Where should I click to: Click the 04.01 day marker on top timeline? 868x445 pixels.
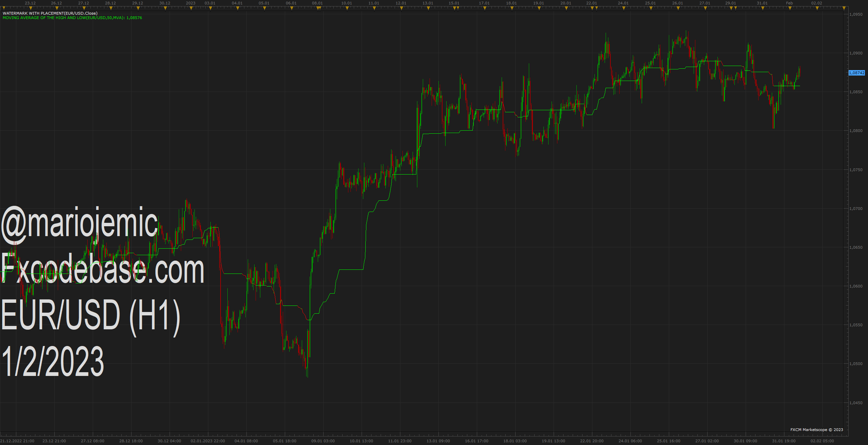(x=237, y=3)
